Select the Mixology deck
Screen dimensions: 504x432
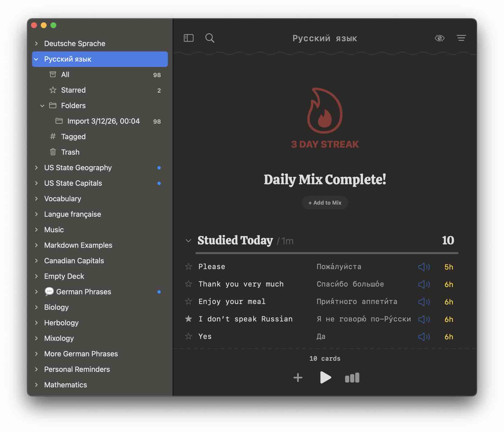tap(59, 338)
